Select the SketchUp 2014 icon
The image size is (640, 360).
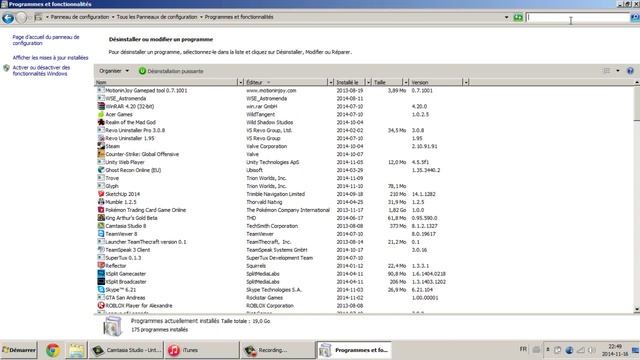pyautogui.click(x=101, y=194)
